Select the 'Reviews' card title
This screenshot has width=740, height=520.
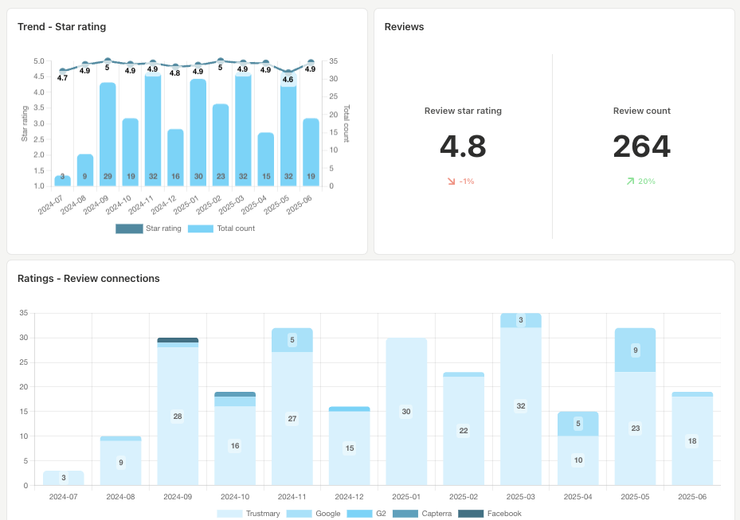tap(404, 27)
